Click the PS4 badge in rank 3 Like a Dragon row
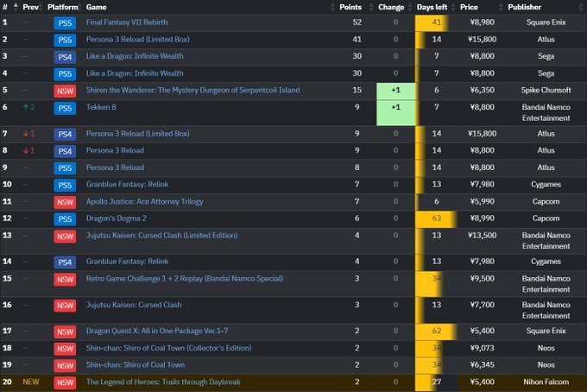The image size is (587, 392). 65,57
